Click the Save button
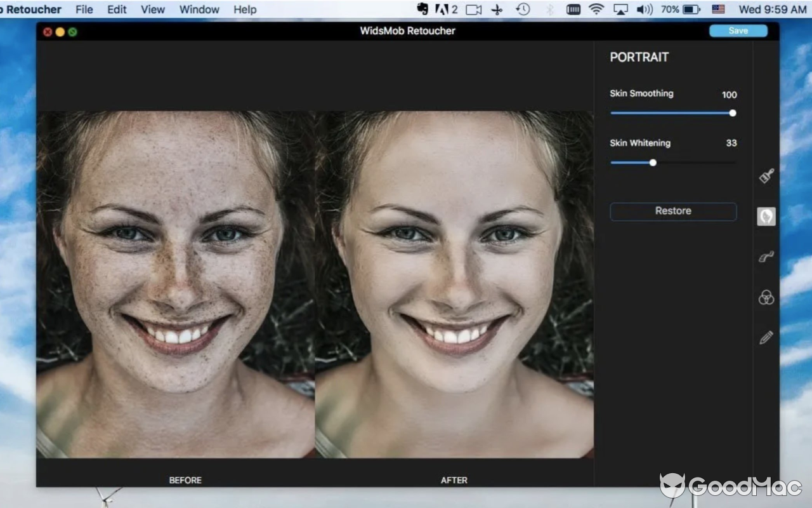 click(x=738, y=30)
